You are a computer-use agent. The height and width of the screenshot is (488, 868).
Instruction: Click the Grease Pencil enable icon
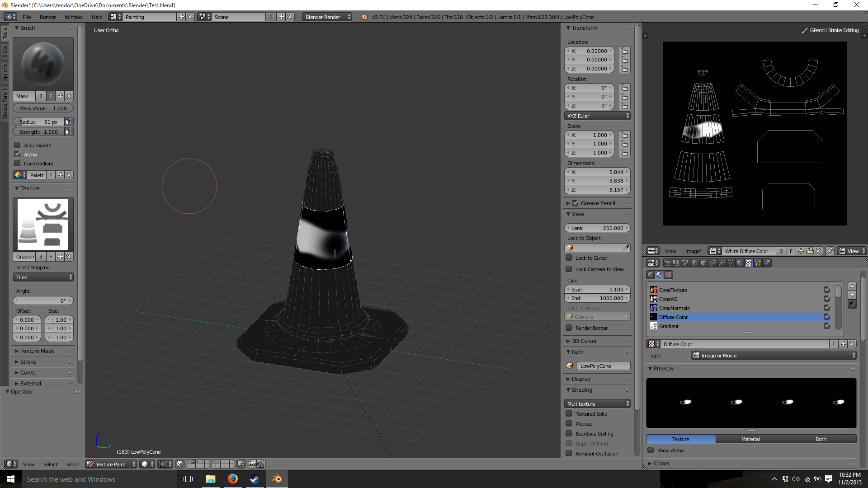click(576, 202)
